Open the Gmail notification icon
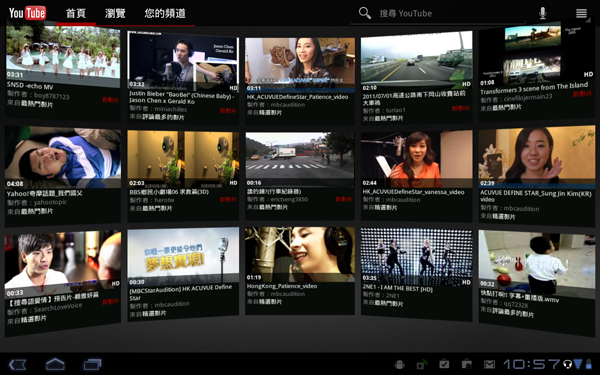Image resolution: width=600 pixels, height=375 pixels. (x=489, y=364)
